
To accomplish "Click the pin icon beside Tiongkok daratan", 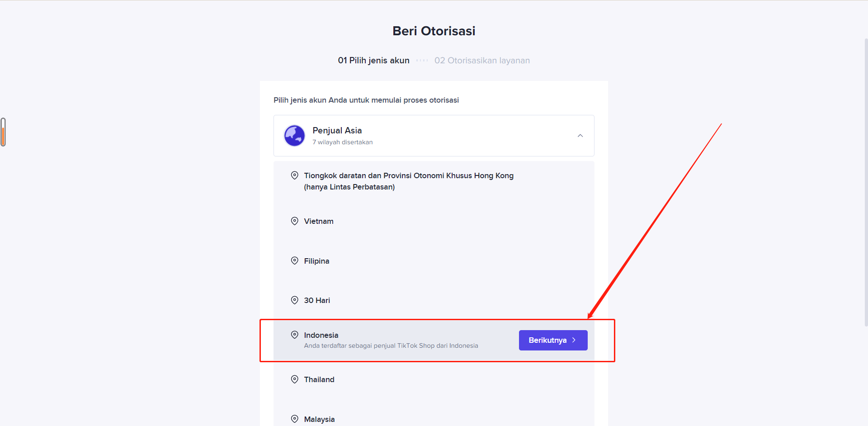I will (295, 175).
